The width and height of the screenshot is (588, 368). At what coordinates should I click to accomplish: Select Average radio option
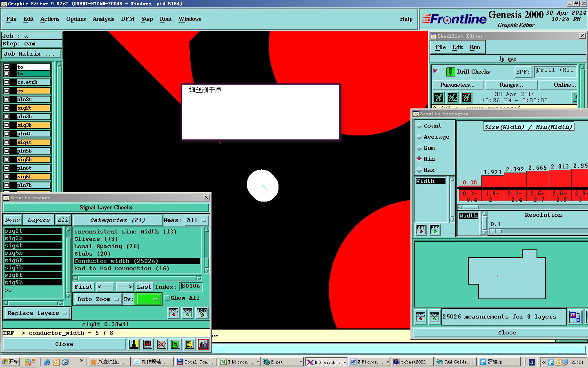[419, 137]
